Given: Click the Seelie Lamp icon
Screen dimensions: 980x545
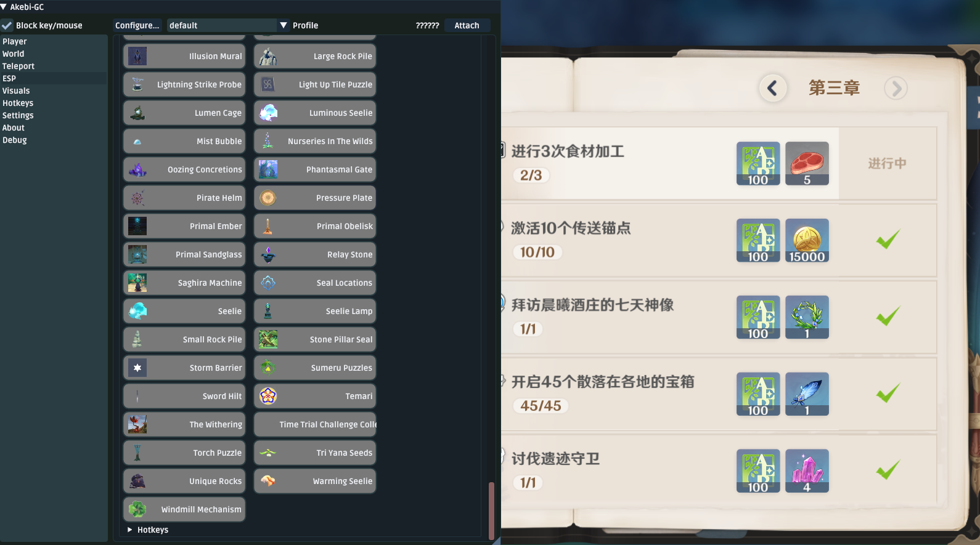Looking at the screenshot, I should point(267,311).
